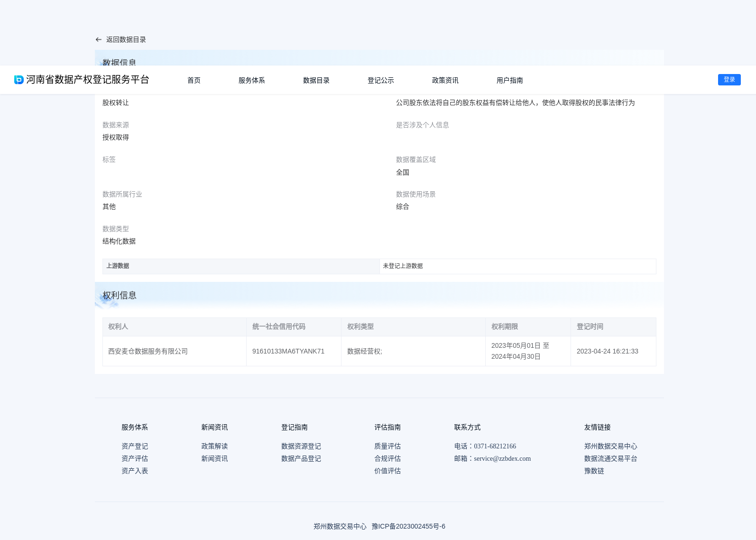Click phone number 0371-68212166
The height and width of the screenshot is (540, 756).
click(495, 446)
